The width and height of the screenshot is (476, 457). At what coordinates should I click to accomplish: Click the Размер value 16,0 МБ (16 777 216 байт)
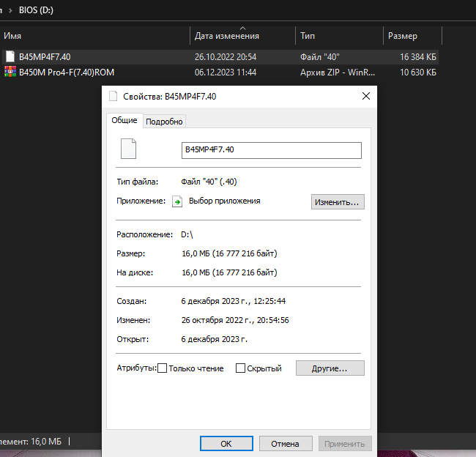click(x=229, y=253)
